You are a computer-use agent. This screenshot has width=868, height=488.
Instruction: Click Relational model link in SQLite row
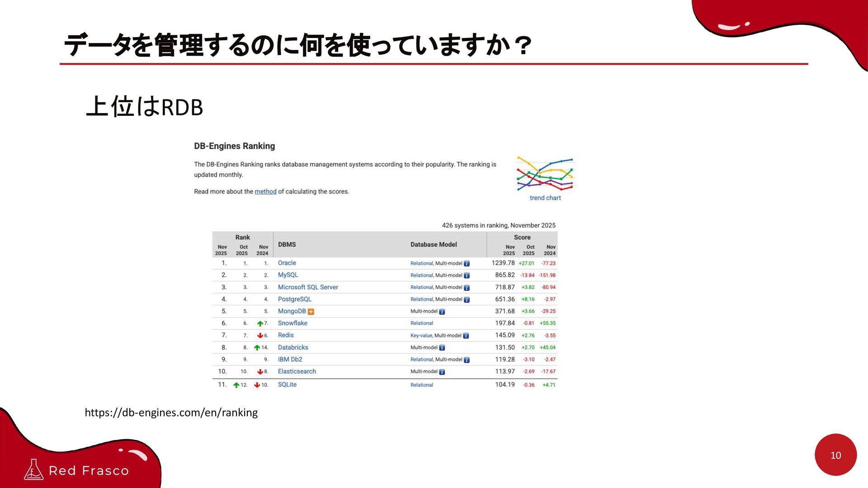422,385
